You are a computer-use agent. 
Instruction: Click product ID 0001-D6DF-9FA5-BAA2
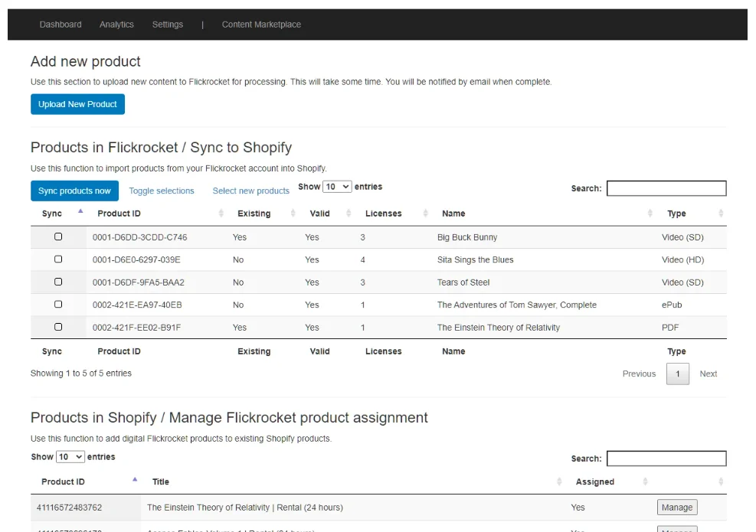coord(139,282)
